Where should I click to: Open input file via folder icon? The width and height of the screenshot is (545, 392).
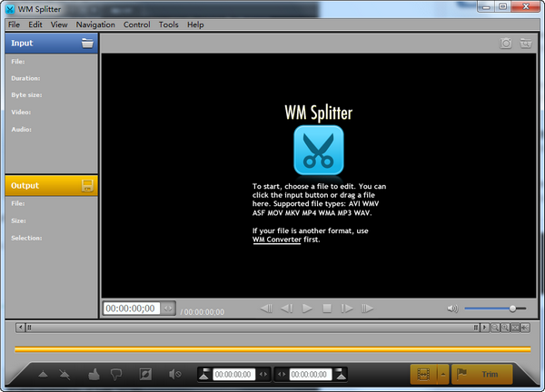click(x=87, y=43)
